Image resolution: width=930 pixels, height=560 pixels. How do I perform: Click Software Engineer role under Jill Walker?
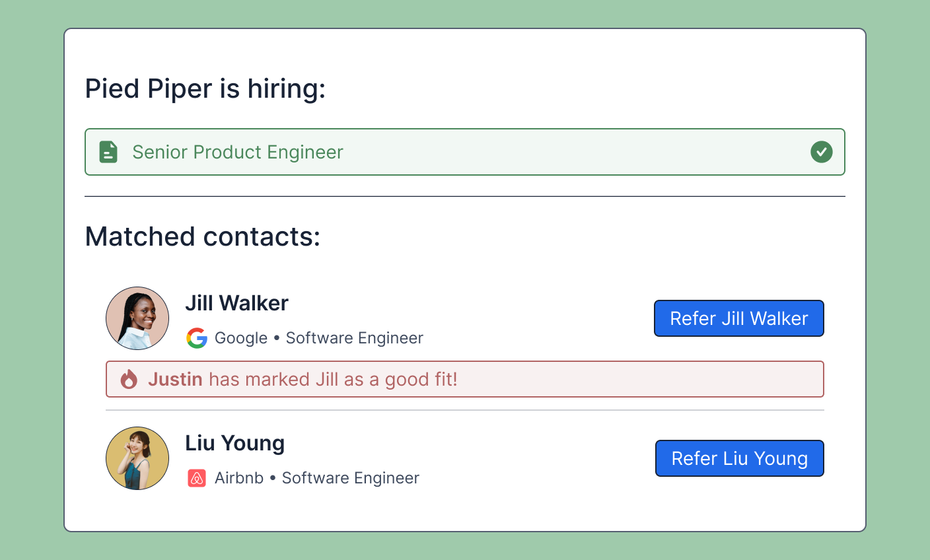pos(354,338)
